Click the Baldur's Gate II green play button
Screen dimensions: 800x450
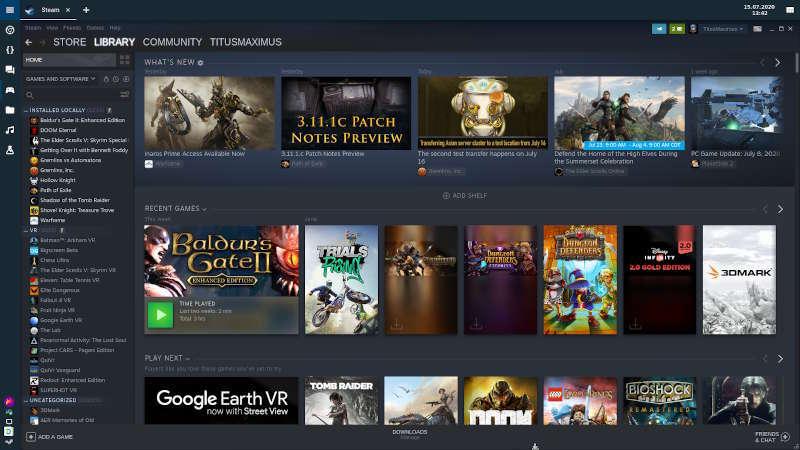point(161,315)
